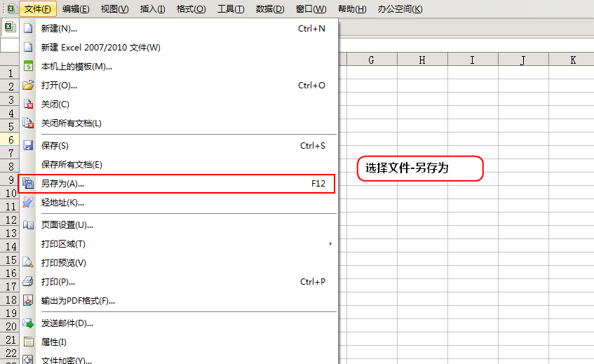Viewport: 594px width, 364px height.
Task: Click the print preview icon beside 打印预览
Action: pyautogui.click(x=28, y=263)
